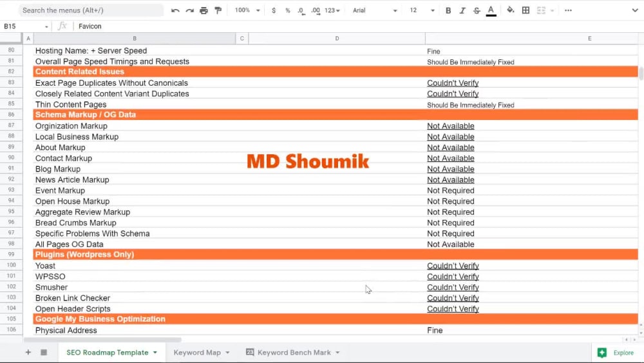Collapse toolbar with chevron at far right

pos(634,10)
